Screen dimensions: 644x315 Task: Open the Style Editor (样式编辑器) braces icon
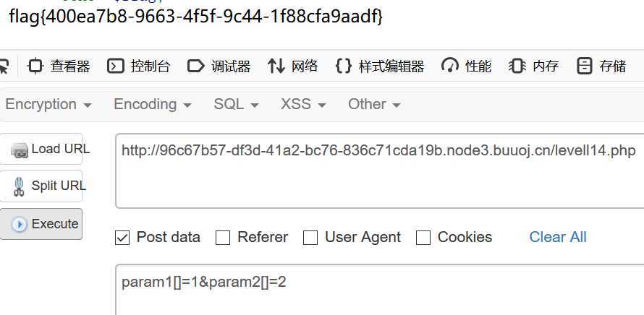pos(344,66)
